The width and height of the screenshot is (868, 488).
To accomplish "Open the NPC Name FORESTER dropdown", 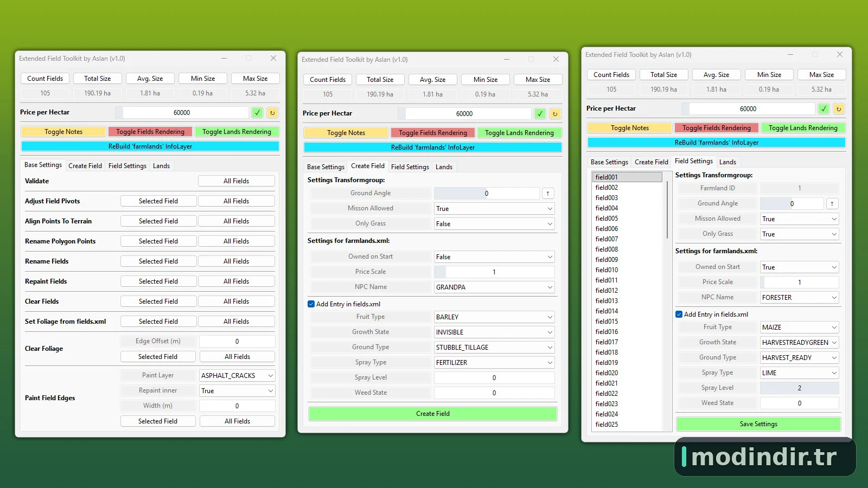I will point(800,298).
